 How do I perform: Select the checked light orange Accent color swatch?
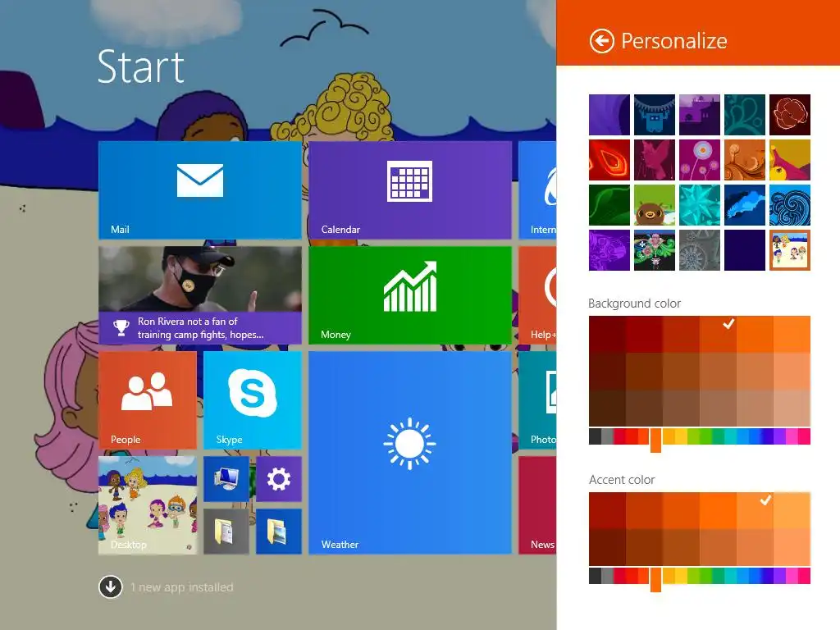point(755,510)
